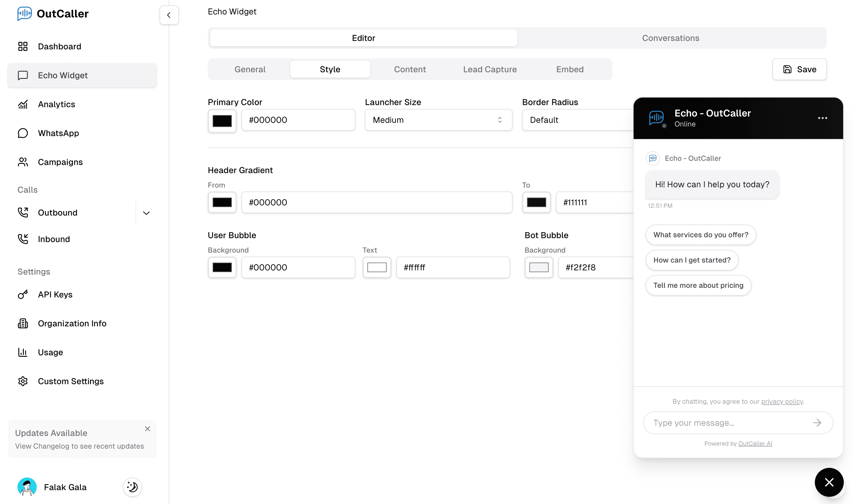
Task: Click the Custom Settings gear icon
Action: tap(23, 381)
